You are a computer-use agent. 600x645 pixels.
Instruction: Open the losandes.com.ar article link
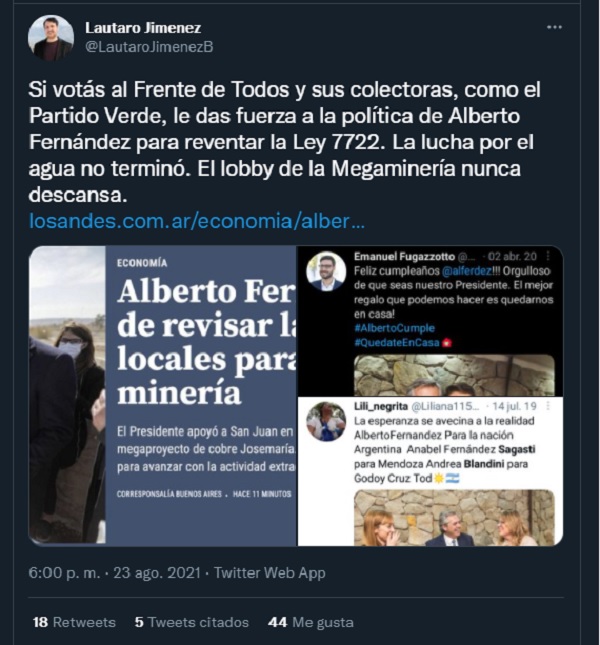tap(197, 221)
